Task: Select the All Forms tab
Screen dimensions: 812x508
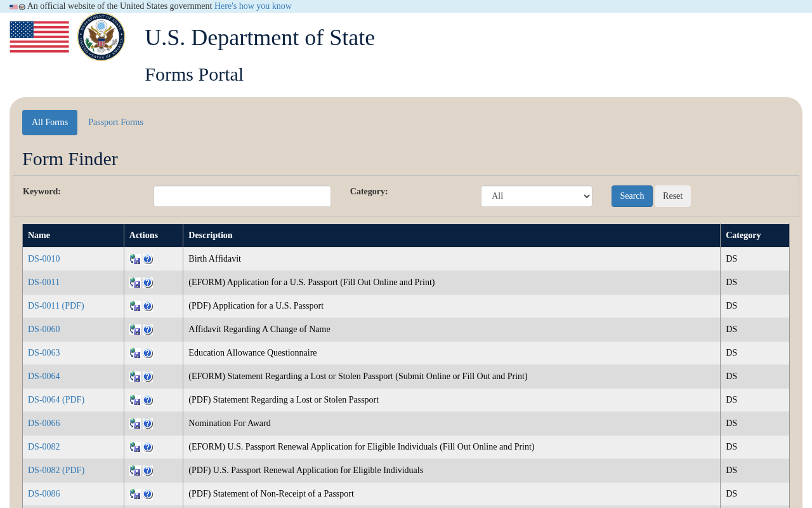Action: click(x=49, y=123)
